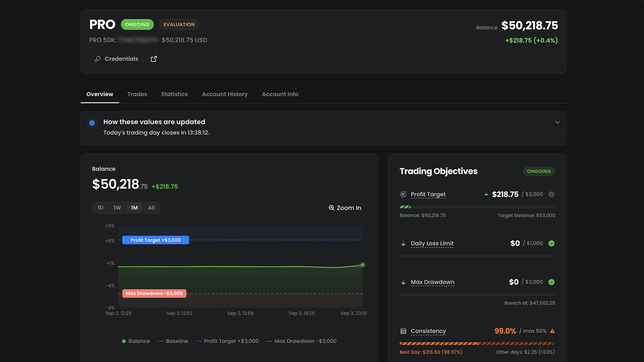Click the key icon in Credentials
Viewport: 644px width, 362px height.
tap(98, 59)
